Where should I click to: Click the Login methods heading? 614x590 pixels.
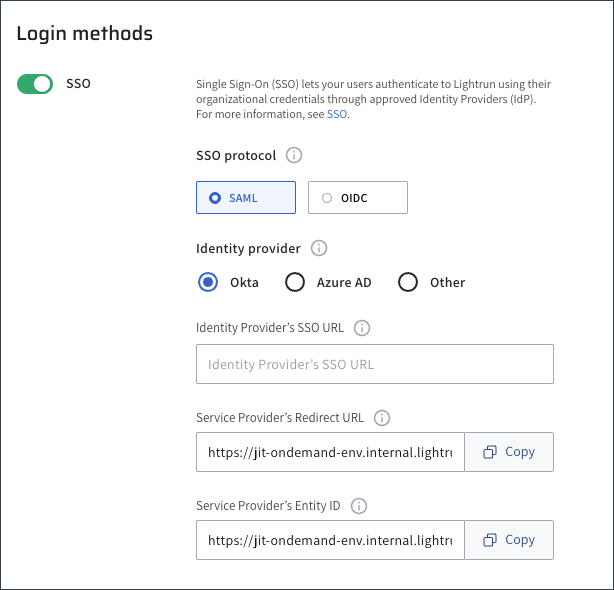(x=85, y=33)
